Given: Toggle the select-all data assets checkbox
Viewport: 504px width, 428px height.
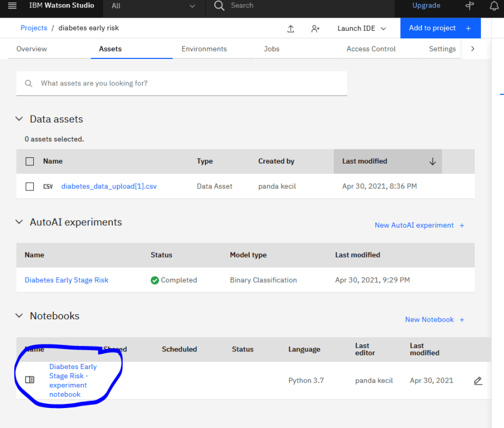Looking at the screenshot, I should pos(30,161).
